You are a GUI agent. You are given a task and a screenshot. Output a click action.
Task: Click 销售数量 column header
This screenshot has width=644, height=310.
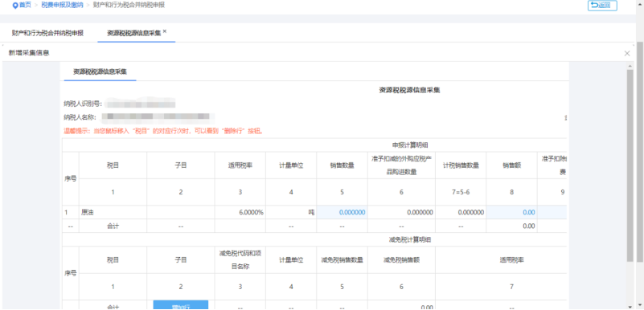click(x=343, y=165)
